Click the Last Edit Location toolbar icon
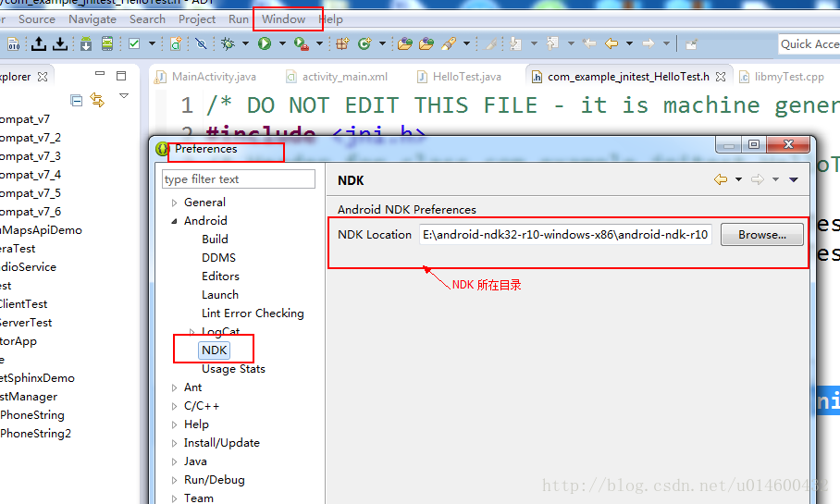The width and height of the screenshot is (840, 504). click(589, 43)
